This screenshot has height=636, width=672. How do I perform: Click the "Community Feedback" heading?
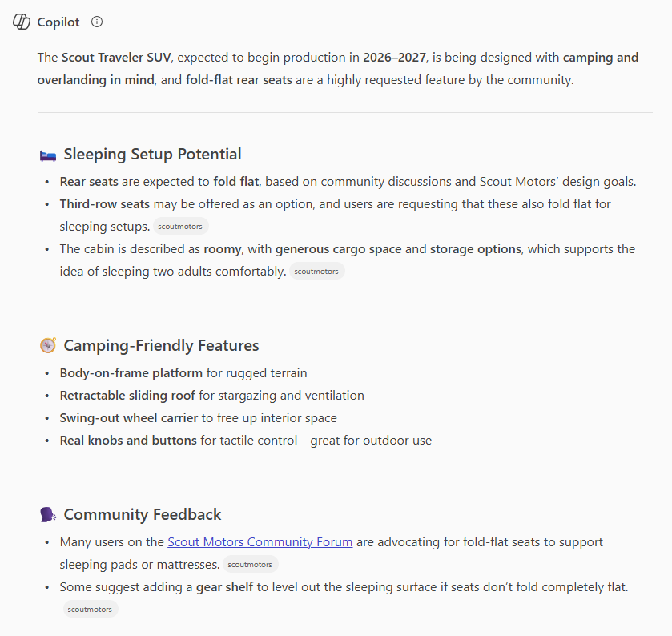(x=143, y=514)
